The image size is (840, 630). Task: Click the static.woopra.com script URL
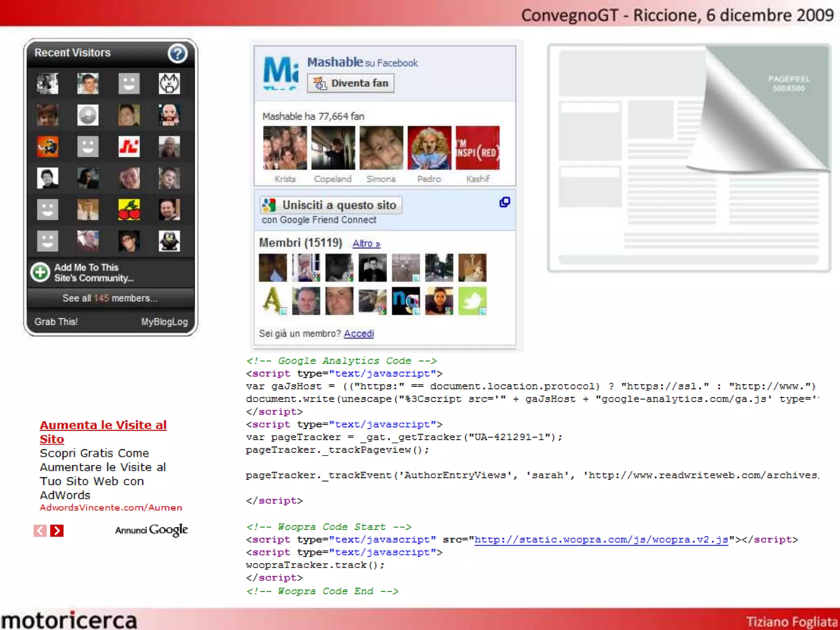pyautogui.click(x=601, y=540)
